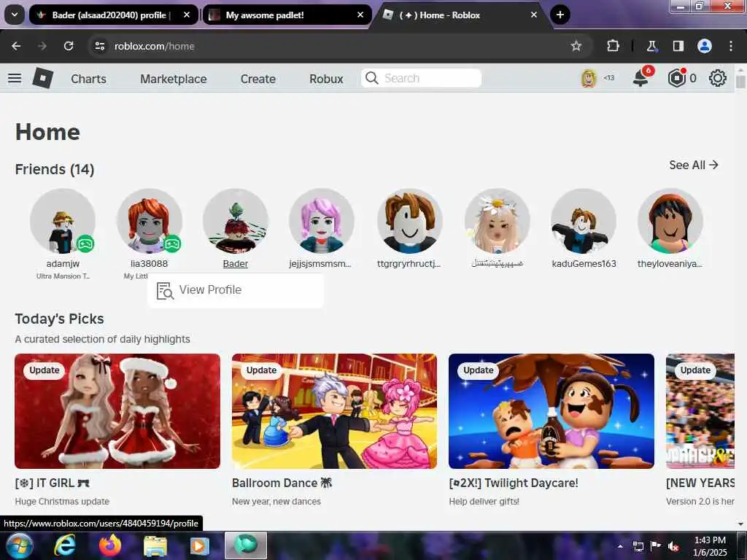
Task: Open theyloveaniya friend avatar
Action: [670, 221]
